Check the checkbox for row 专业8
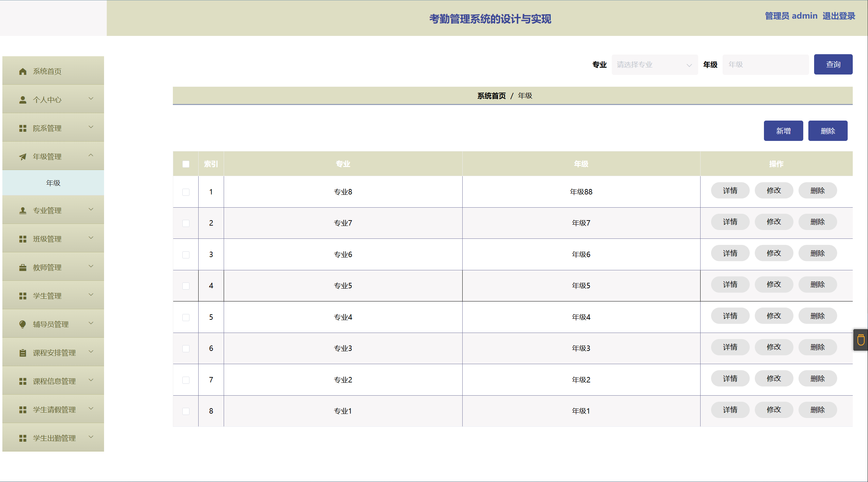Image resolution: width=868 pixels, height=482 pixels. (186, 192)
